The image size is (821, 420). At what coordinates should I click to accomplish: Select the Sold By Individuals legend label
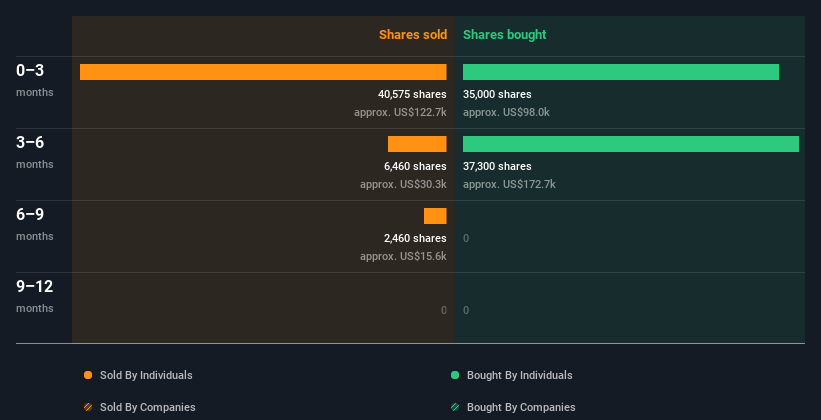click(x=146, y=375)
